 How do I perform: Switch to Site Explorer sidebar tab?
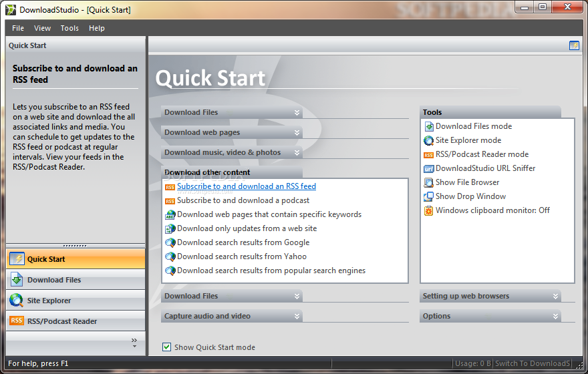point(76,300)
